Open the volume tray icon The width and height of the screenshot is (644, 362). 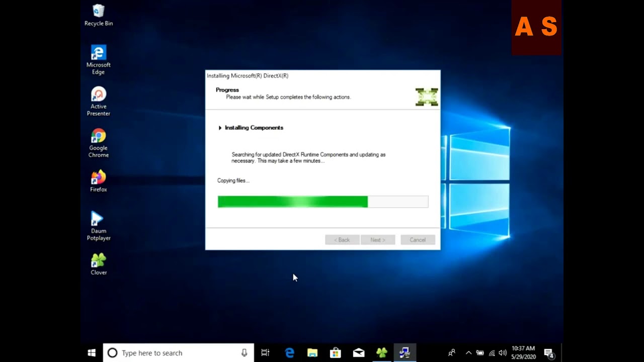coord(503,353)
